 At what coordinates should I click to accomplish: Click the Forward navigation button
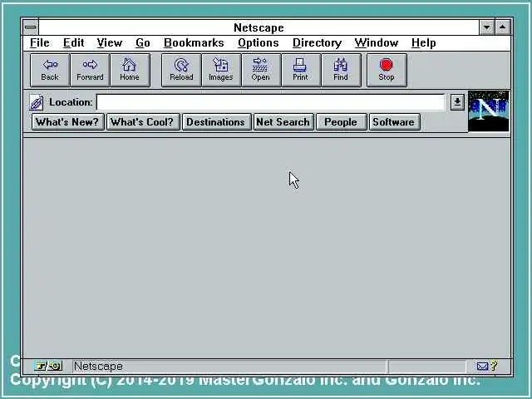click(90, 70)
